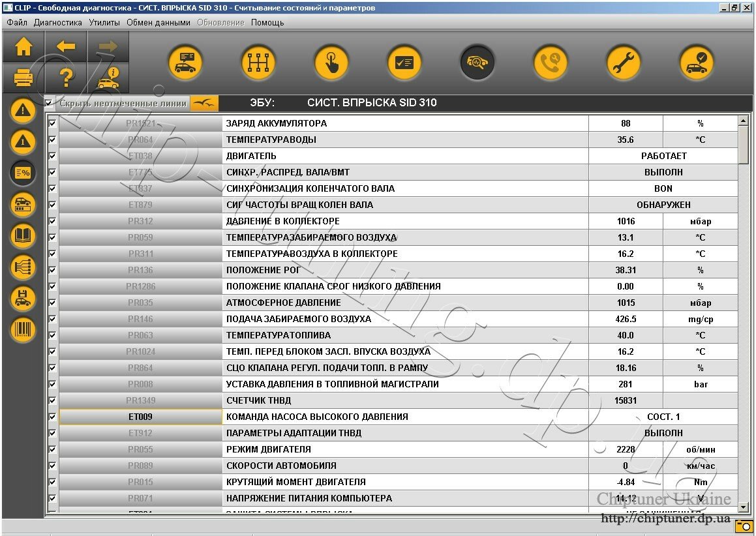Click the 'РАБОТАЕТ' engine status value
Viewport: 756px width, 536px height.
(664, 156)
